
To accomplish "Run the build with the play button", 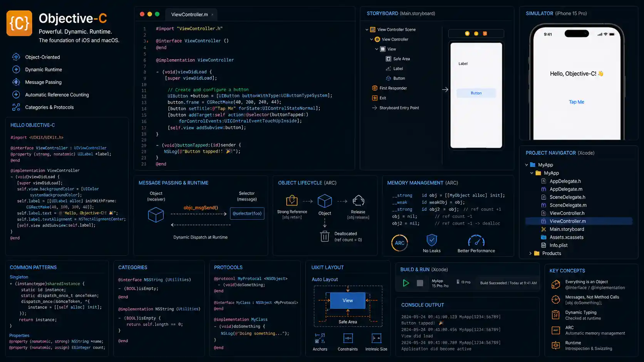I will (406, 283).
